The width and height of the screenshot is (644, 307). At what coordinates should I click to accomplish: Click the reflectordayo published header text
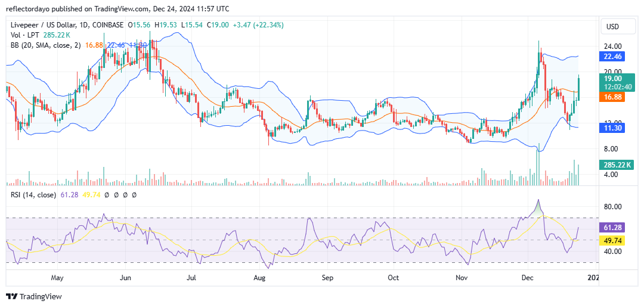click(117, 8)
